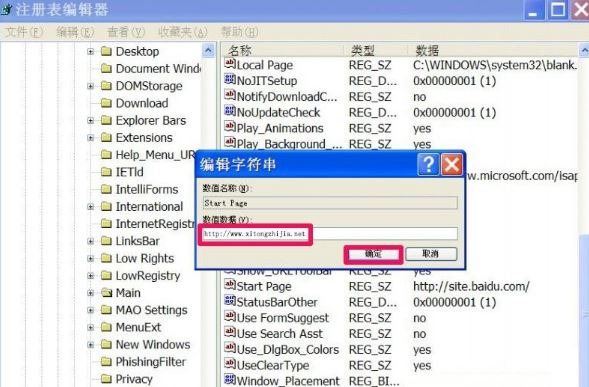Expand the Extensions tree node

[x=91, y=138]
